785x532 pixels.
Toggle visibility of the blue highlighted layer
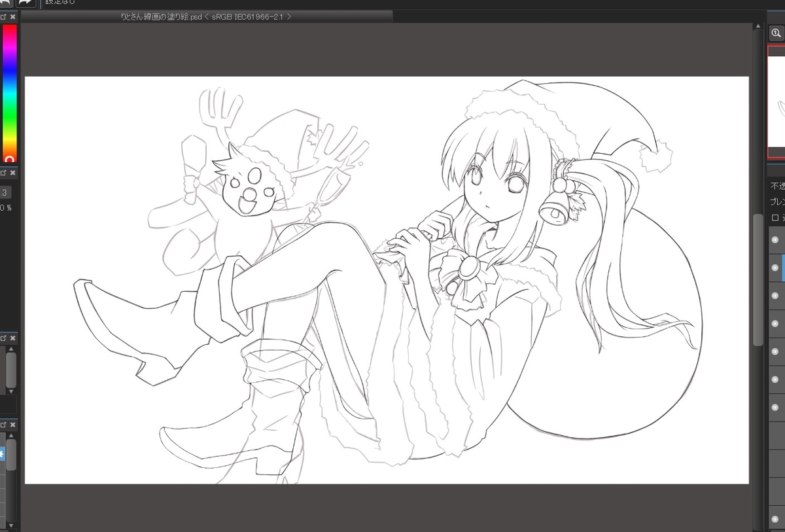[775, 268]
